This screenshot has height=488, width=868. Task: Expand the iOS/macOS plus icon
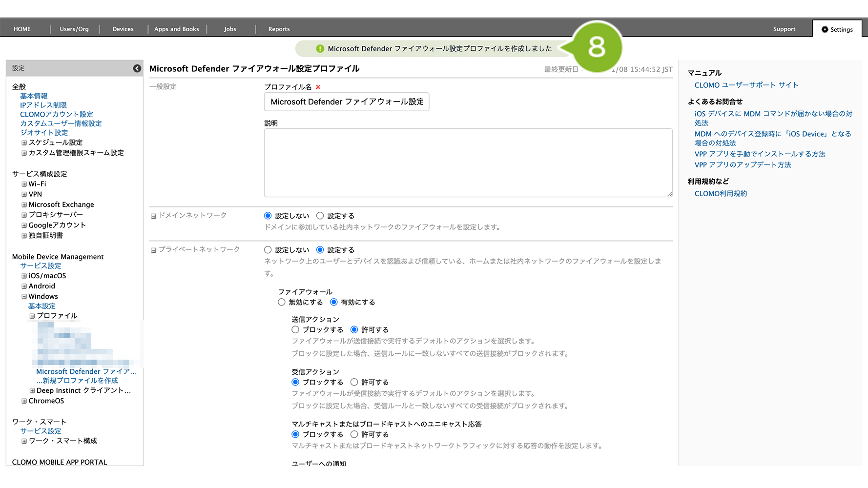tap(24, 276)
